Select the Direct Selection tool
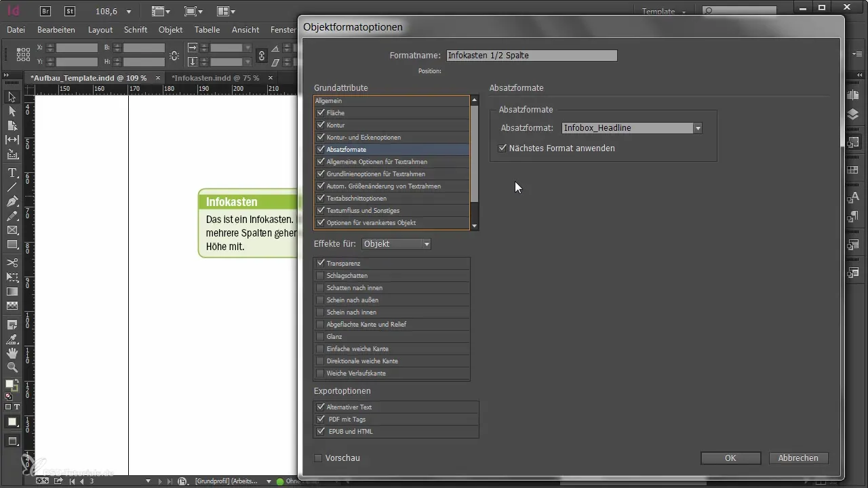Screen dimensions: 868x488 (12, 111)
